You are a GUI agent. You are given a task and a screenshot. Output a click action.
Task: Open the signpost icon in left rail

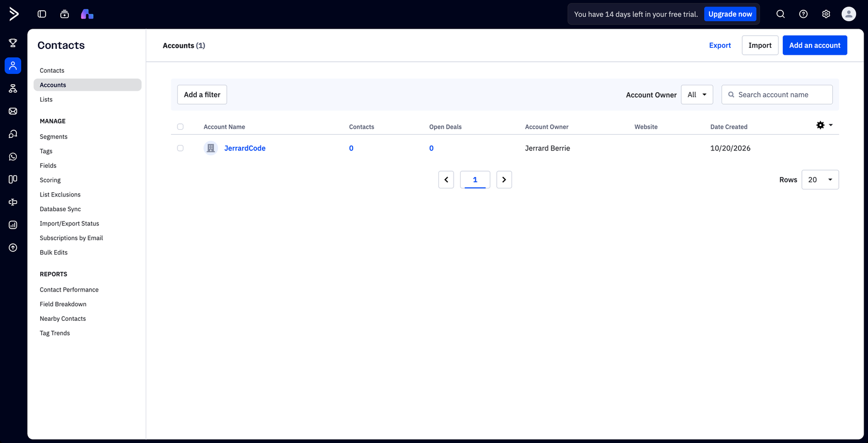click(13, 202)
